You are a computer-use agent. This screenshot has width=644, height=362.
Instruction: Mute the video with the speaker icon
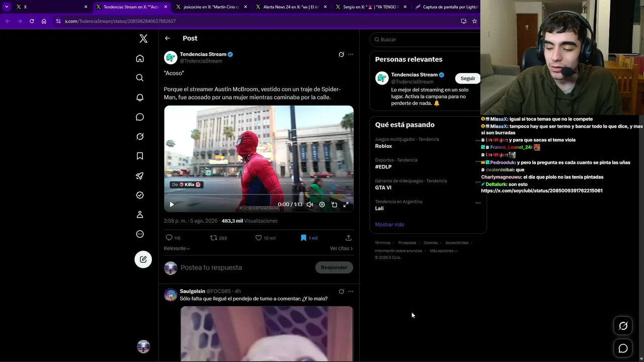(x=310, y=205)
